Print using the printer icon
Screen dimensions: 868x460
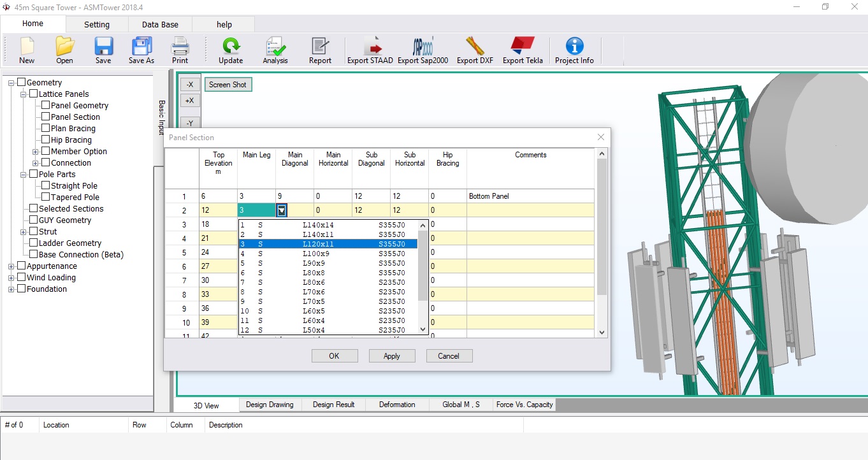click(180, 50)
